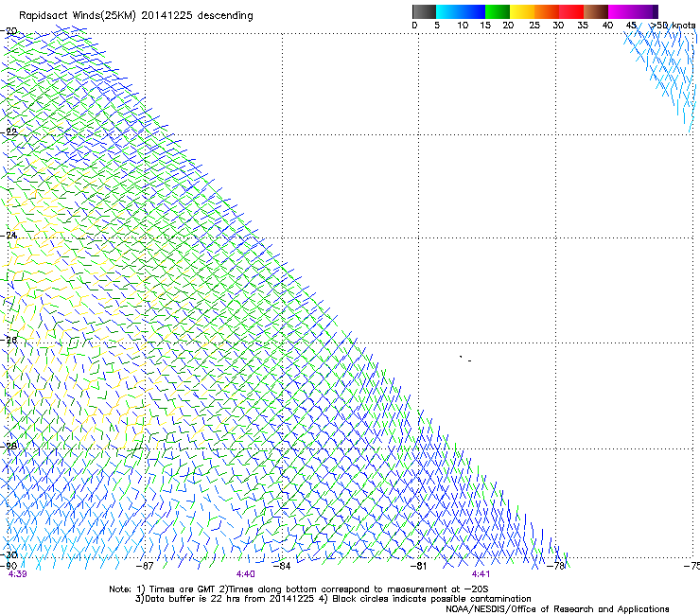Select the yellow 20-25 knots legend color
Viewport: 700px width, 615px height.
pos(522,11)
